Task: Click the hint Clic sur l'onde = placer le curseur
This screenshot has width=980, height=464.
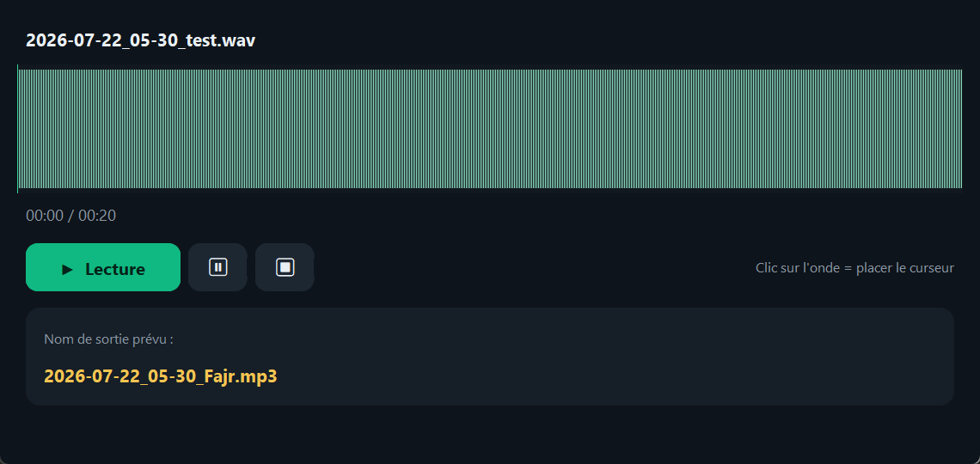Action: click(x=855, y=268)
